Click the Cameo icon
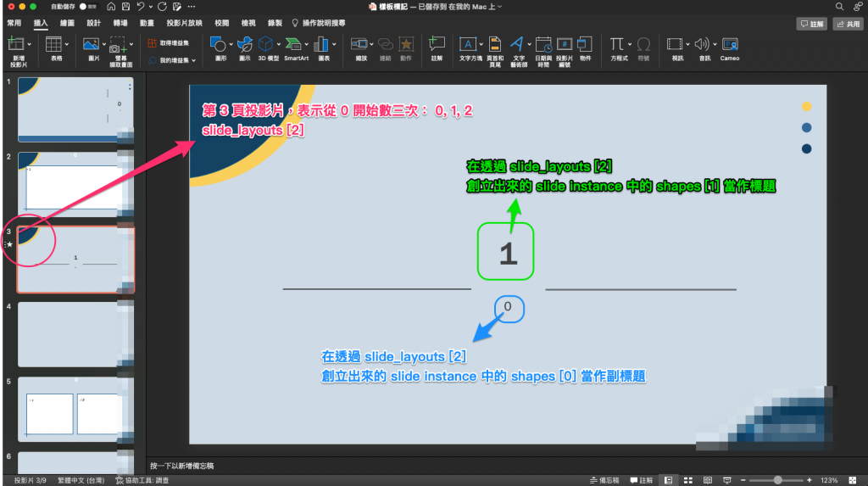Viewport: 868px width, 486px height. pyautogui.click(x=730, y=44)
